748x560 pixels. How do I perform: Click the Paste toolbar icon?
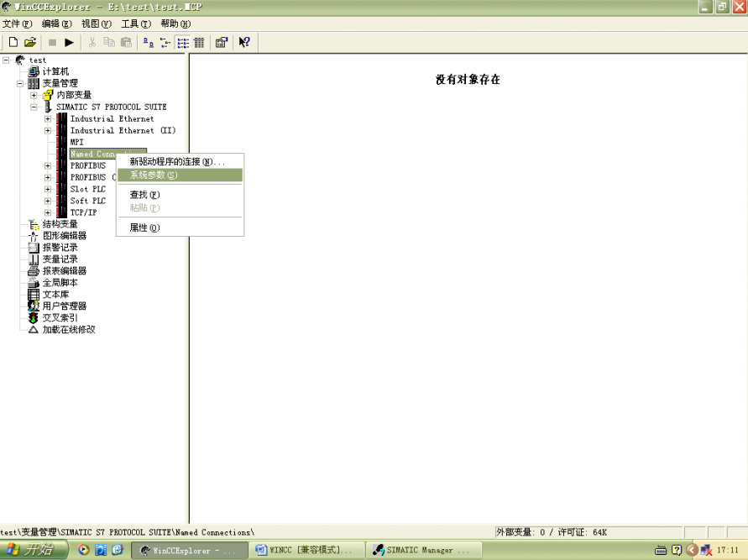pyautogui.click(x=126, y=43)
